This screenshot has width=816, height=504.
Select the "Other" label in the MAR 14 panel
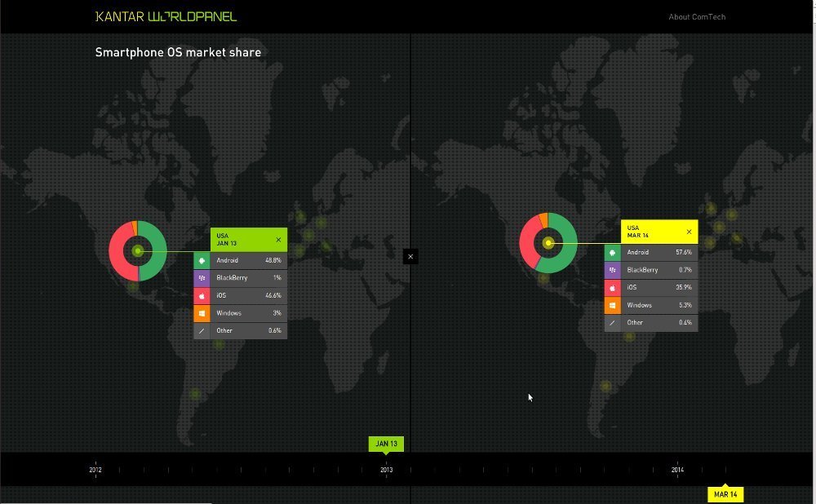click(x=635, y=322)
